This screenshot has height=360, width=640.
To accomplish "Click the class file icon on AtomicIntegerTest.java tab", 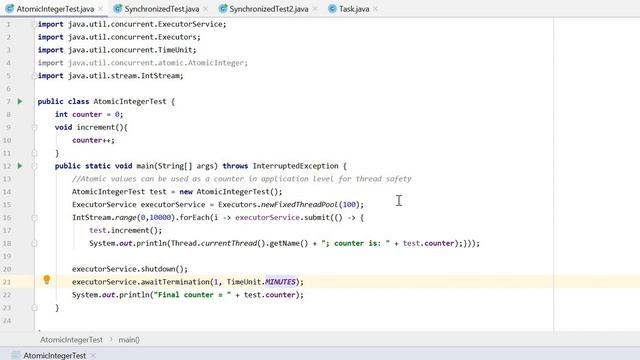I will [x=10, y=9].
